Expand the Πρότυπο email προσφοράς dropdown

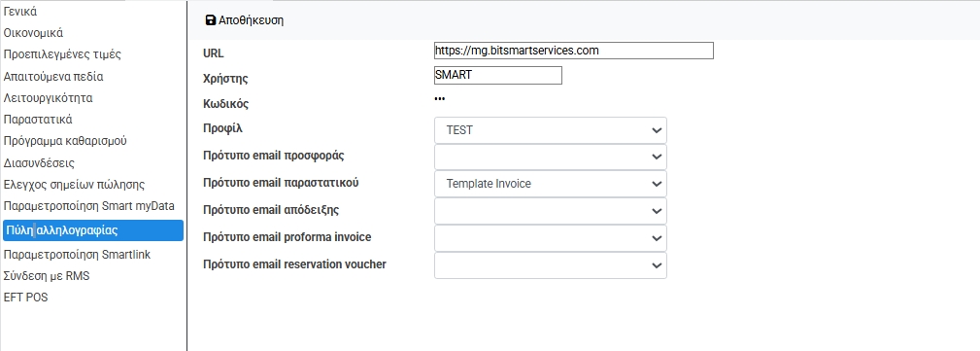pyautogui.click(x=551, y=157)
